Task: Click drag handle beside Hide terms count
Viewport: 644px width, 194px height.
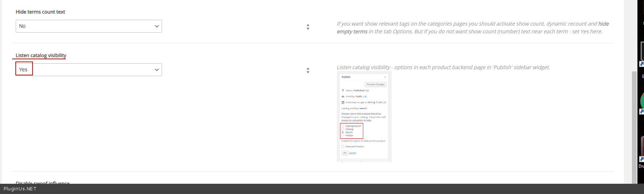Action: point(308,27)
